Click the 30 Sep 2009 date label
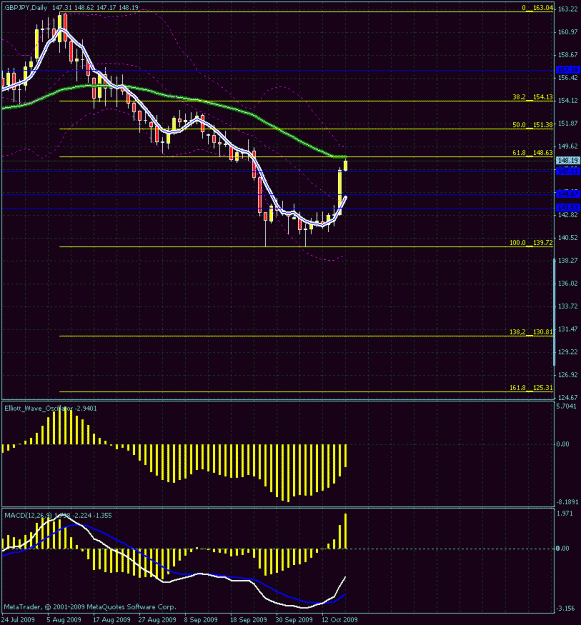 [x=294, y=620]
